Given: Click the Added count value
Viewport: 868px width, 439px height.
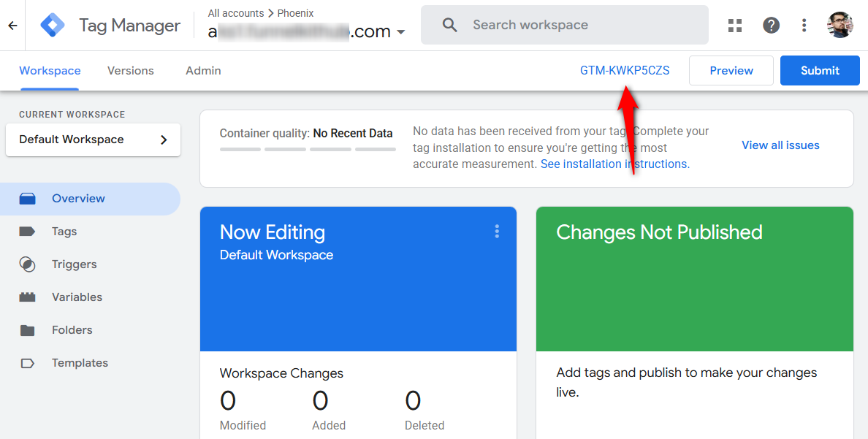Looking at the screenshot, I should click(x=321, y=401).
